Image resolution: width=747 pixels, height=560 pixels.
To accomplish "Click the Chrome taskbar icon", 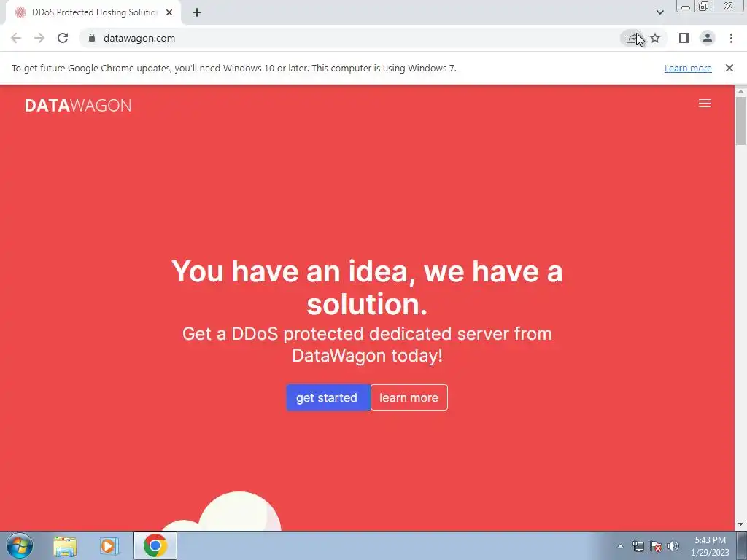I will pyautogui.click(x=155, y=545).
